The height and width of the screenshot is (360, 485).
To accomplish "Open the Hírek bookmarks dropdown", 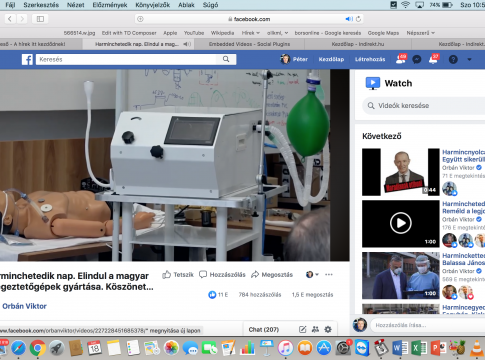I will point(251,33).
